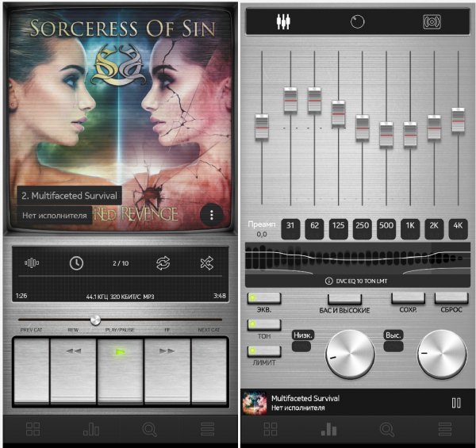Open the library grid icon in left player
This screenshot has height=448, width=476.
pyautogui.click(x=33, y=429)
